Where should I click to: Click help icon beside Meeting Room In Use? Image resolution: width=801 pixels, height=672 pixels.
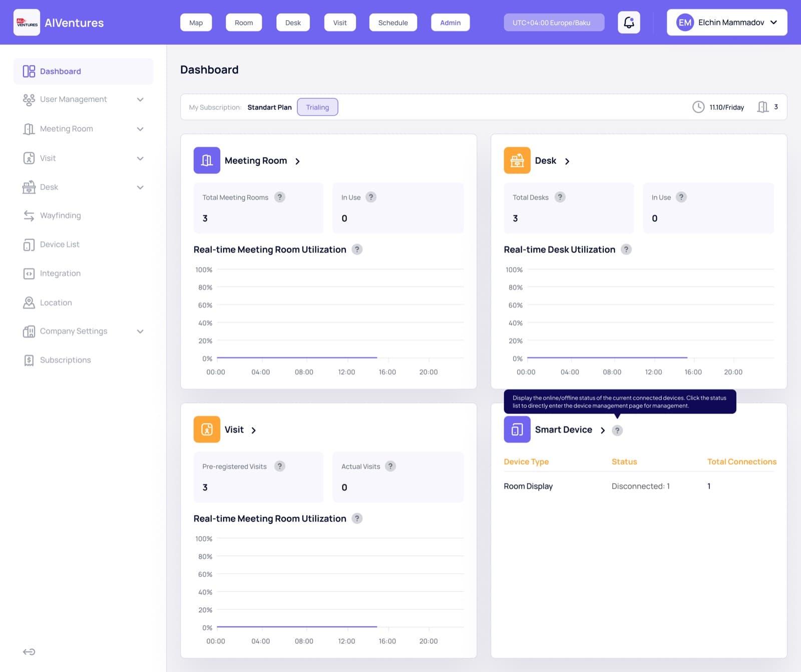pyautogui.click(x=371, y=197)
